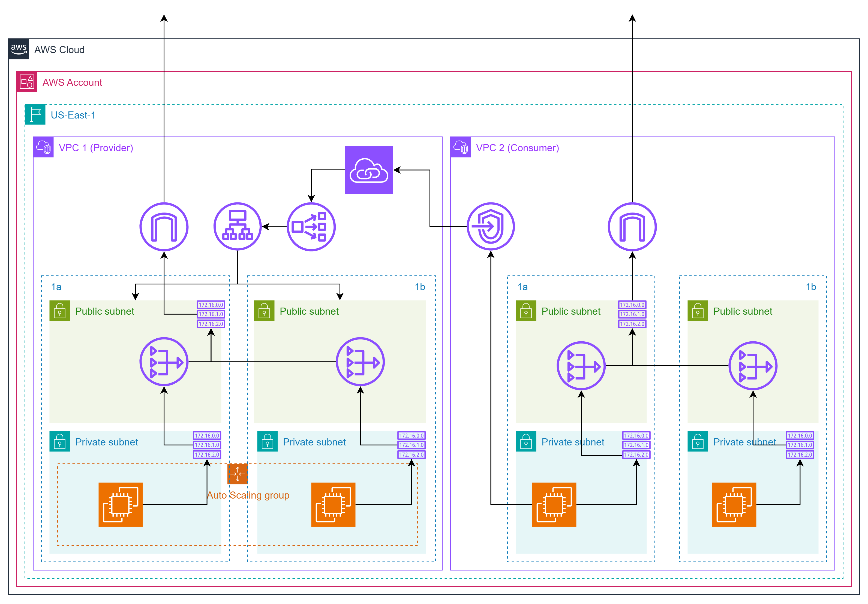Select the VPC 2 (Consumer) shield icon

point(461,147)
